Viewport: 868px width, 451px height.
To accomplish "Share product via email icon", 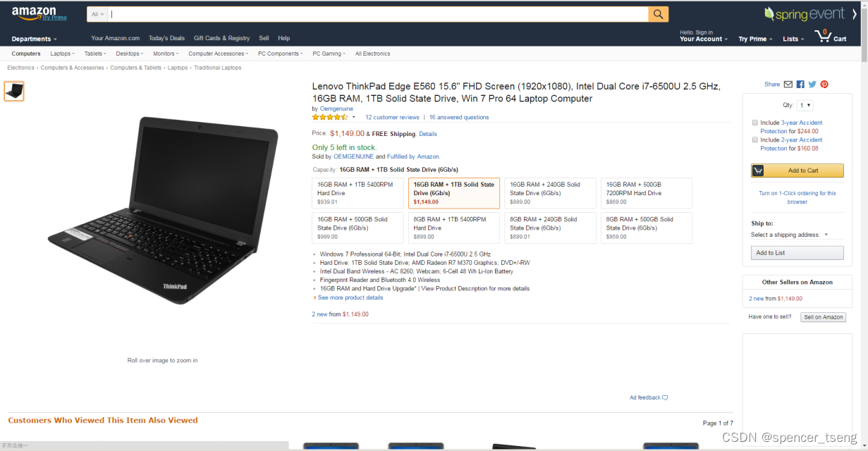I will (788, 85).
